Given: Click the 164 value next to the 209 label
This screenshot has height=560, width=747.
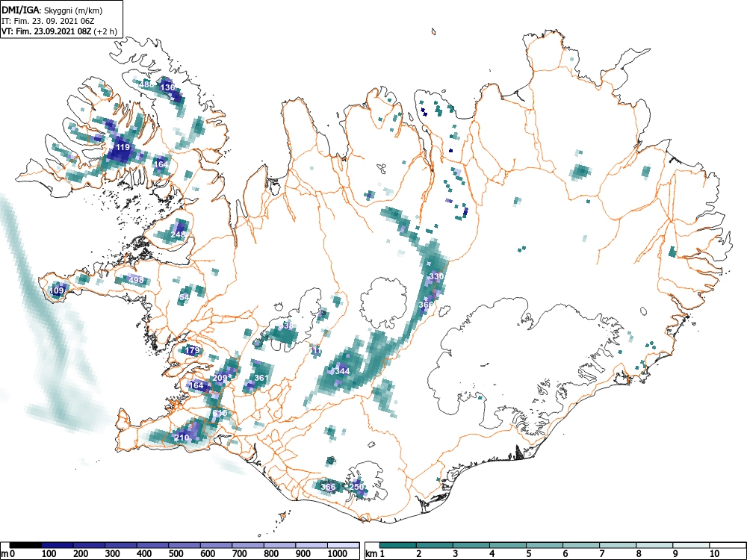Looking at the screenshot, I should [196, 385].
